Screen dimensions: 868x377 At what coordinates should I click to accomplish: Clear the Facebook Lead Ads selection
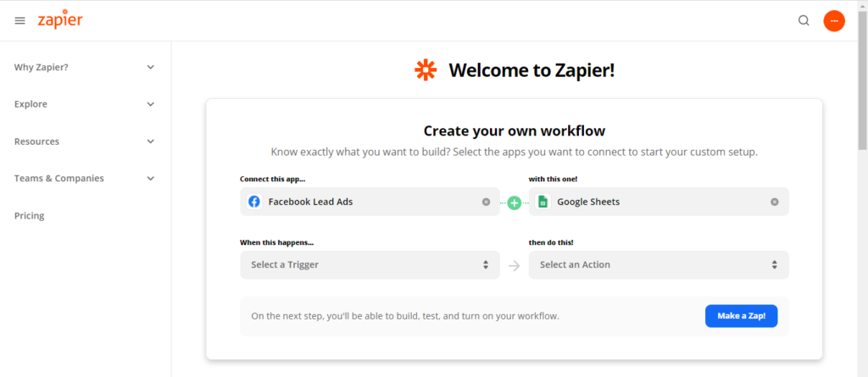coord(486,202)
